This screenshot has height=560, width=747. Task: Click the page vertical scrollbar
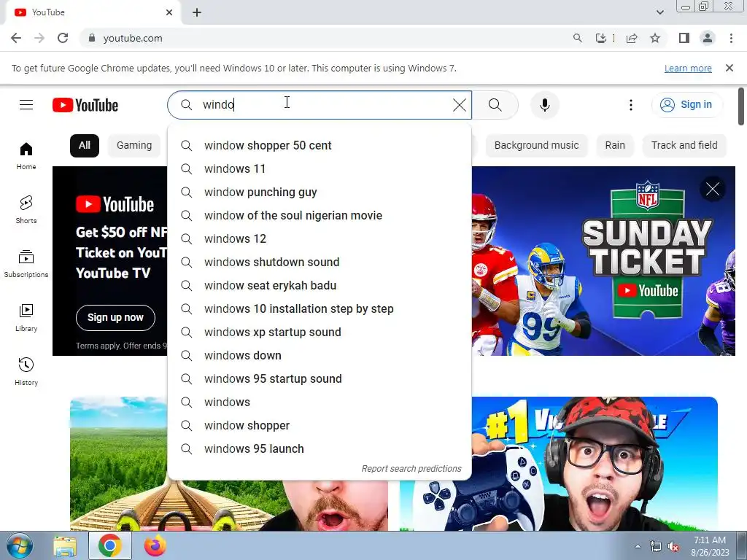click(x=741, y=106)
